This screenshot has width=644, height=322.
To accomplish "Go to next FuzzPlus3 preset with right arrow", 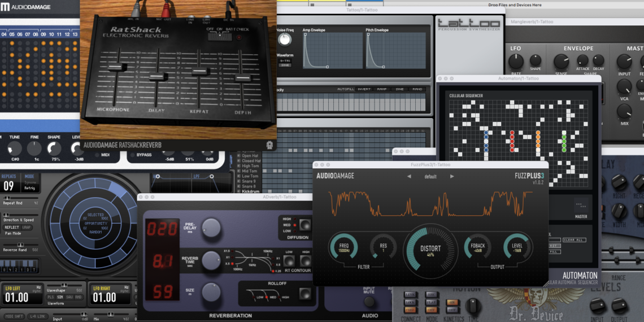I will click(452, 176).
